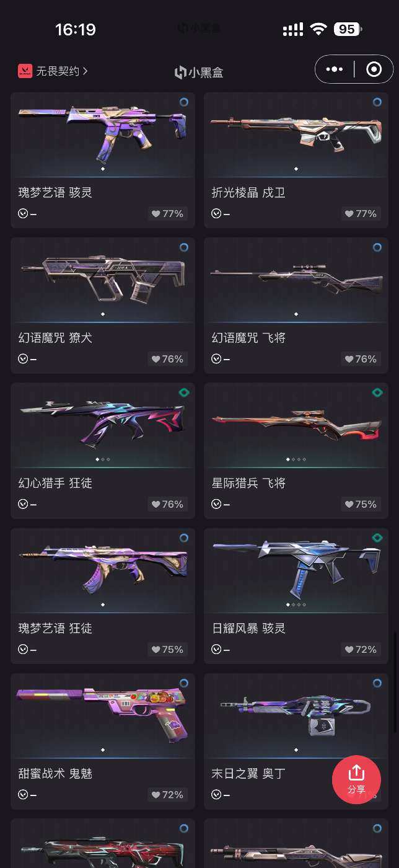Like 瑰梦艺语 骇灵 with its 77% heart
This screenshot has height=868, width=399.
tap(168, 214)
